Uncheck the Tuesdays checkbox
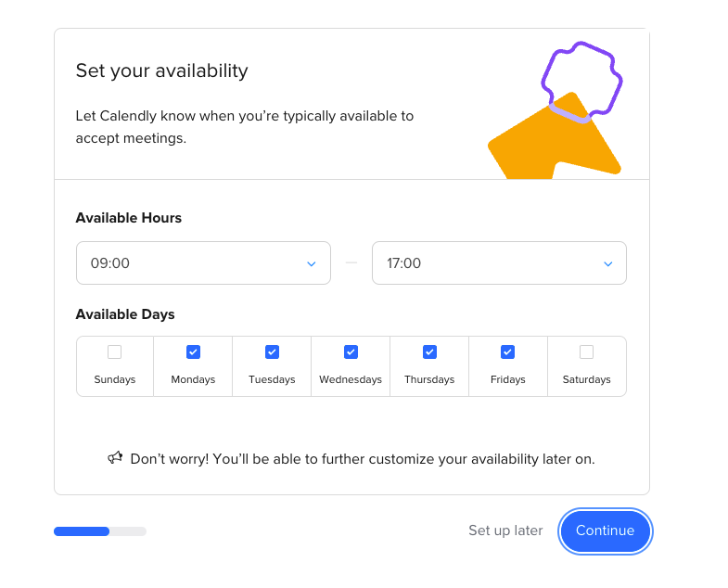 272,352
